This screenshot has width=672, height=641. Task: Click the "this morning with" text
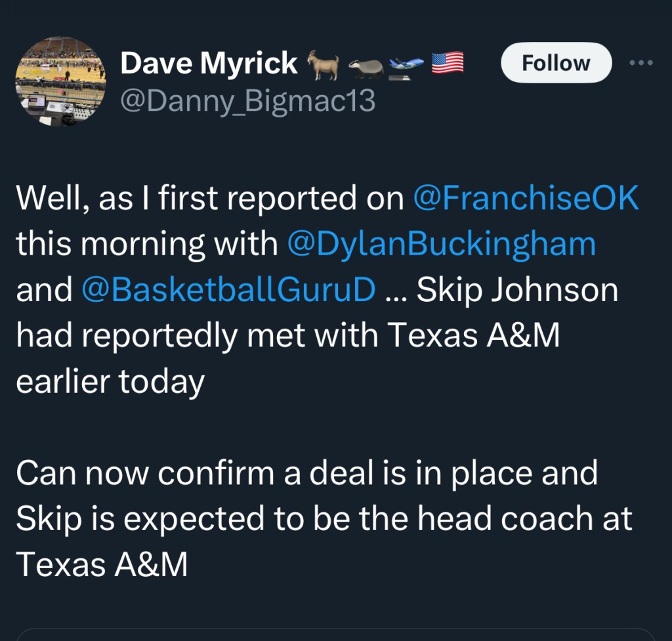click(x=147, y=244)
